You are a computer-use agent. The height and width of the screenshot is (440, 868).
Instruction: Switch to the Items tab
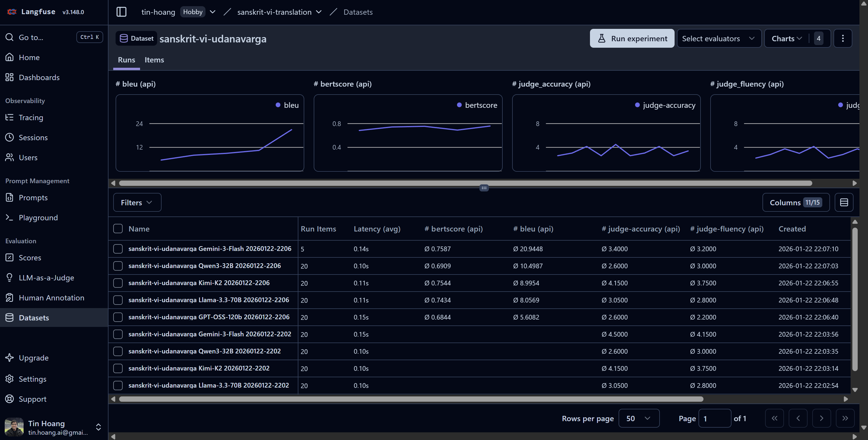pos(154,59)
